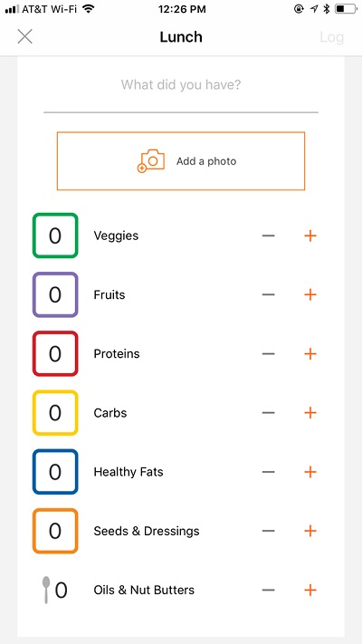Add a Carbs portion
Image resolution: width=362 pixels, height=644 pixels.
coord(310,413)
